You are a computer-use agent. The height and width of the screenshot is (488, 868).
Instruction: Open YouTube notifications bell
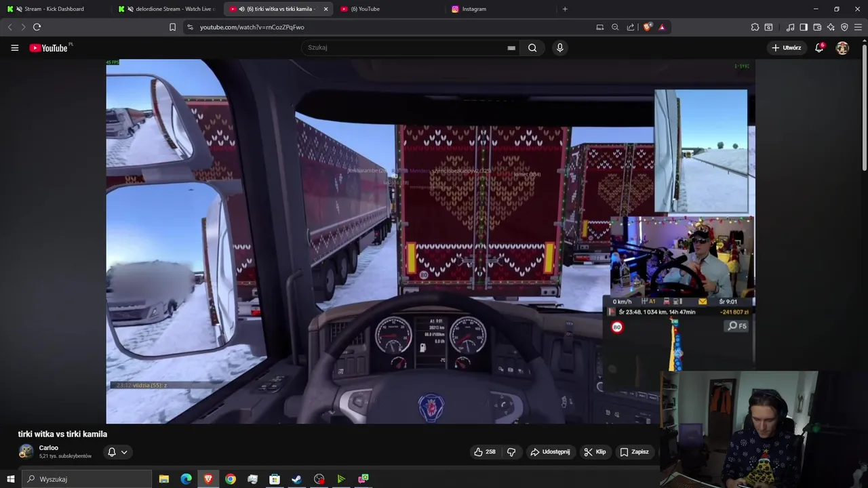tap(819, 48)
